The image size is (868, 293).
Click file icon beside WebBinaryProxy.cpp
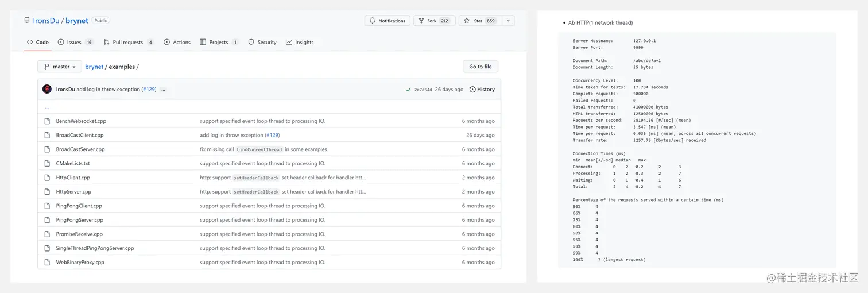click(x=48, y=262)
